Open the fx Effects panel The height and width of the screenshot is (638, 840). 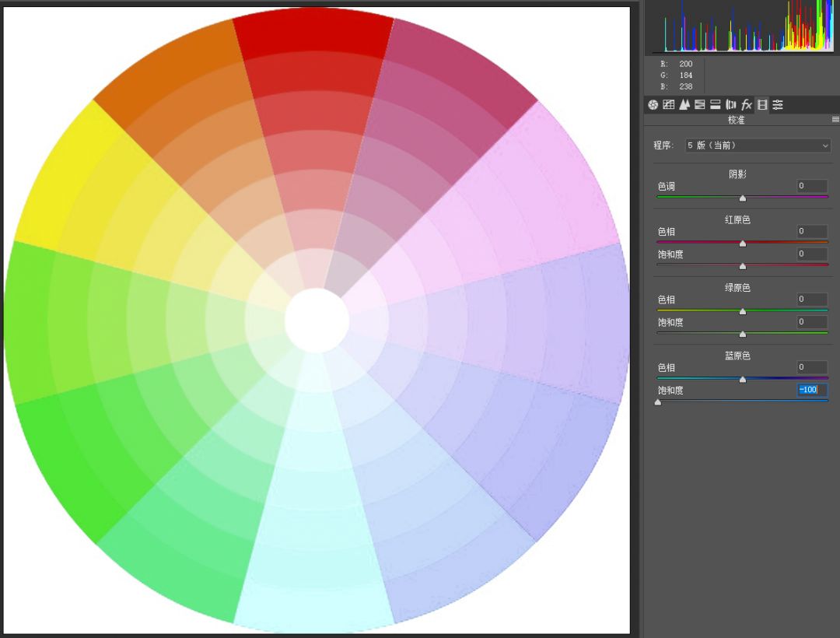746,104
